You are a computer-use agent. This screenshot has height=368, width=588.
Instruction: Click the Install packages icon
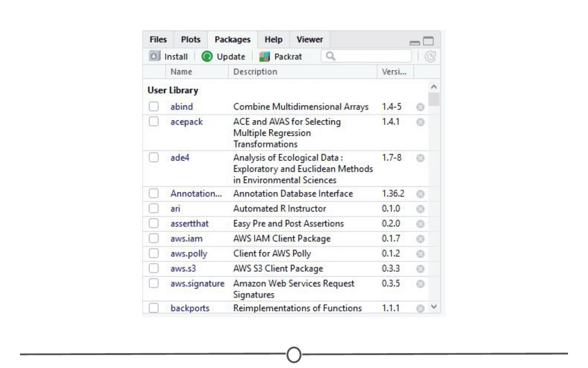tap(154, 56)
